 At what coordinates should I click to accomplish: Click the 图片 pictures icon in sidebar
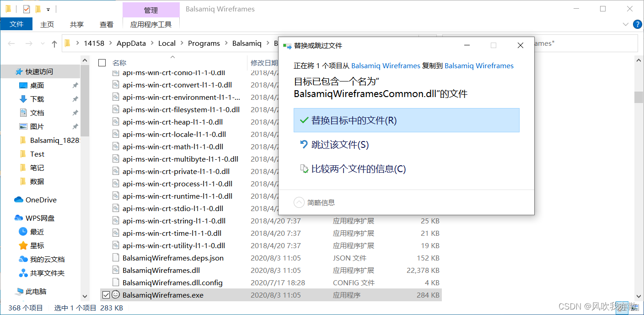[23, 126]
